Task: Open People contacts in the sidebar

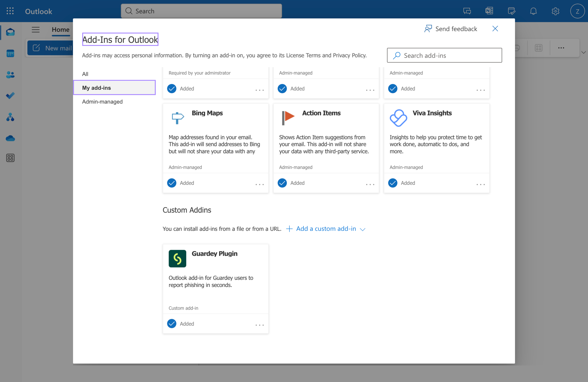Action: click(10, 75)
